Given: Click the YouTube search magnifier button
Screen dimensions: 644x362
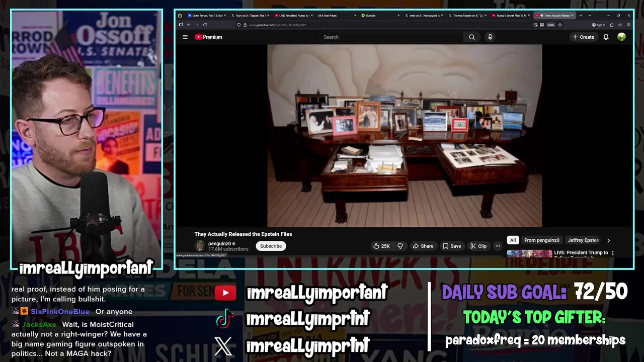Looking at the screenshot, I should point(472,37).
